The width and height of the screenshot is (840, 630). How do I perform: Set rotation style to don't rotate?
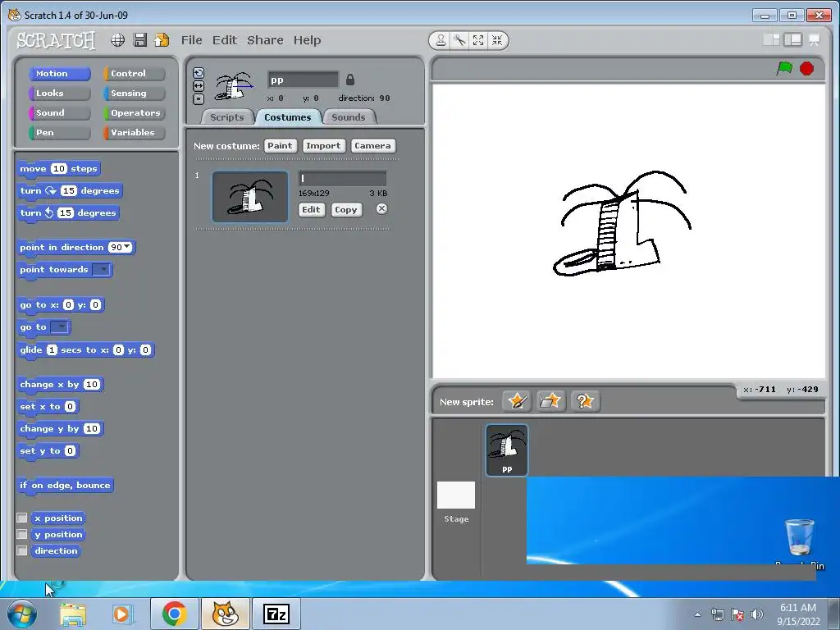199,99
